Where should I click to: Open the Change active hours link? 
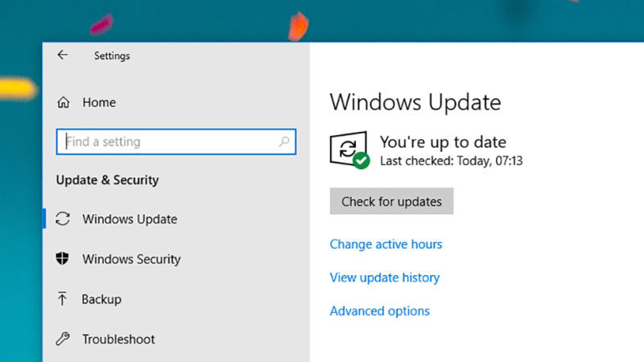(386, 245)
